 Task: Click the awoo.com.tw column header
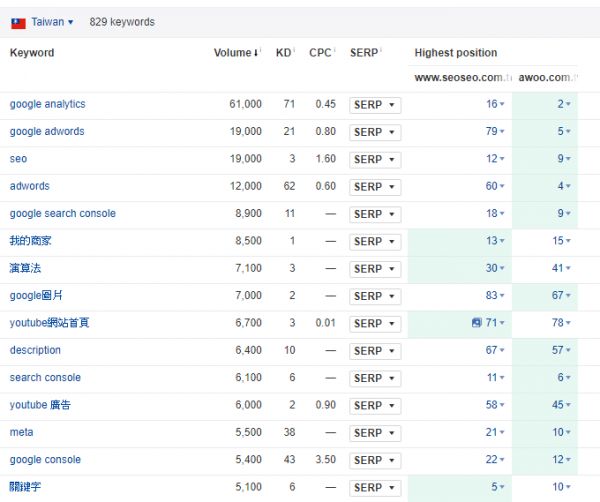click(x=548, y=78)
